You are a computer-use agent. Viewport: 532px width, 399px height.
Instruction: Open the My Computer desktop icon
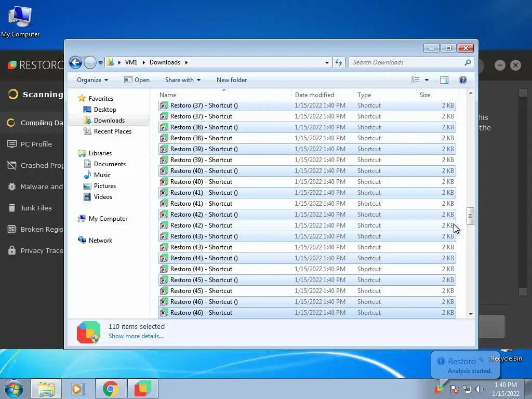click(20, 21)
